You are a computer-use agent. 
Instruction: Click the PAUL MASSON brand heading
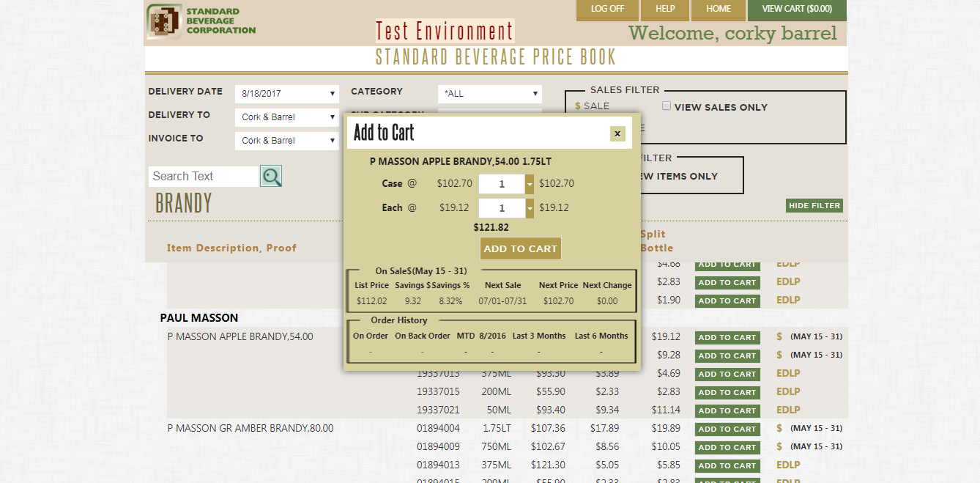pyautogui.click(x=199, y=318)
